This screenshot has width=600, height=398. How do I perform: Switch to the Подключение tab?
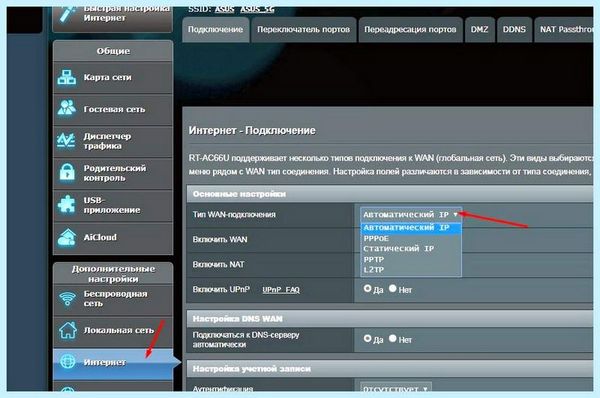[215, 29]
